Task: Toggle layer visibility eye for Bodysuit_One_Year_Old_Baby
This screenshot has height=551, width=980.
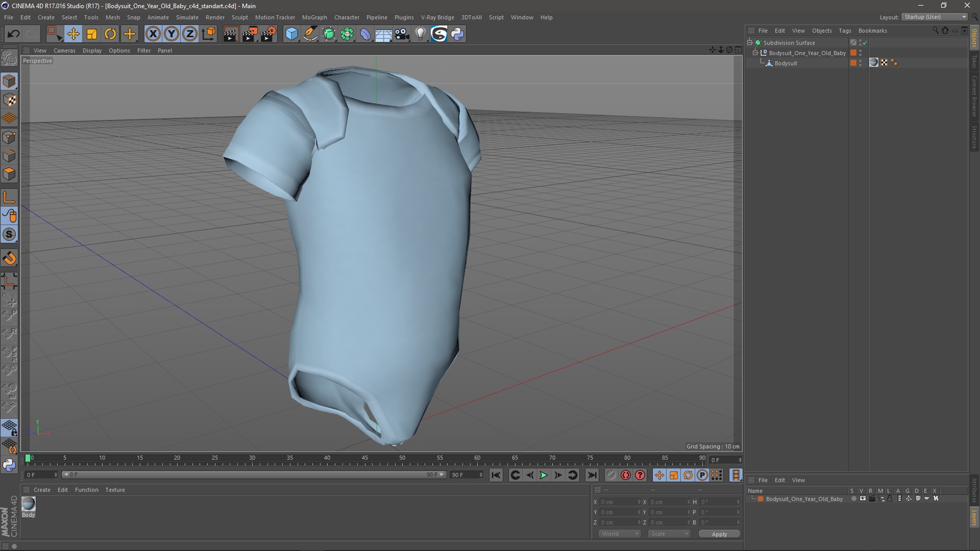Action: click(863, 499)
